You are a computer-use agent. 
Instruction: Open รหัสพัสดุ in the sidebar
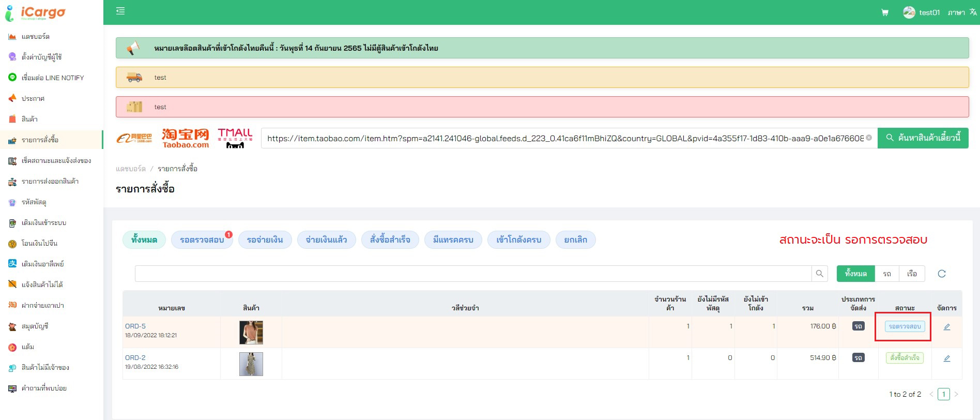tap(34, 202)
